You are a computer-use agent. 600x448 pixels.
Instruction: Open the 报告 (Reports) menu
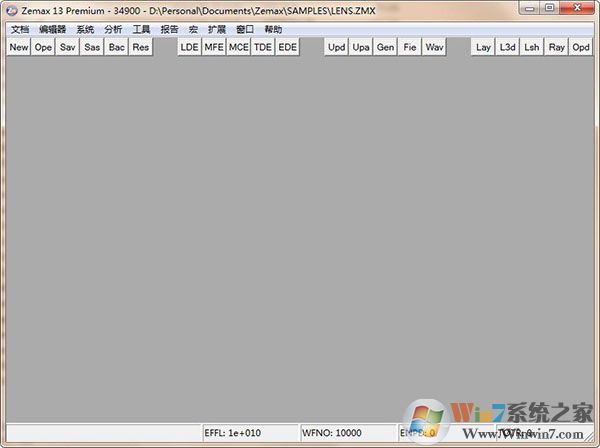tap(170, 29)
